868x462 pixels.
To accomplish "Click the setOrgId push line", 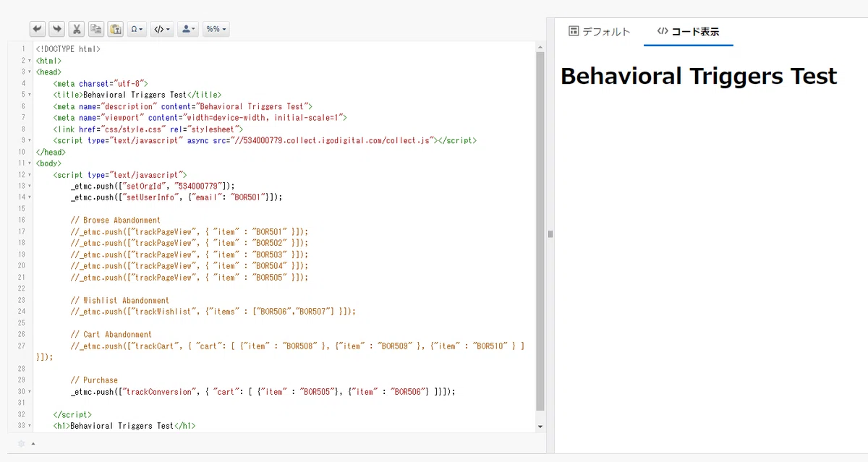I will click(x=153, y=186).
